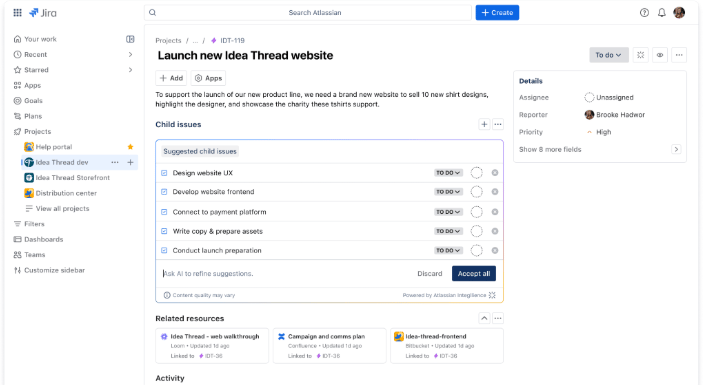Open Apps in the sidebar
This screenshot has height=388, width=703.
27,85
